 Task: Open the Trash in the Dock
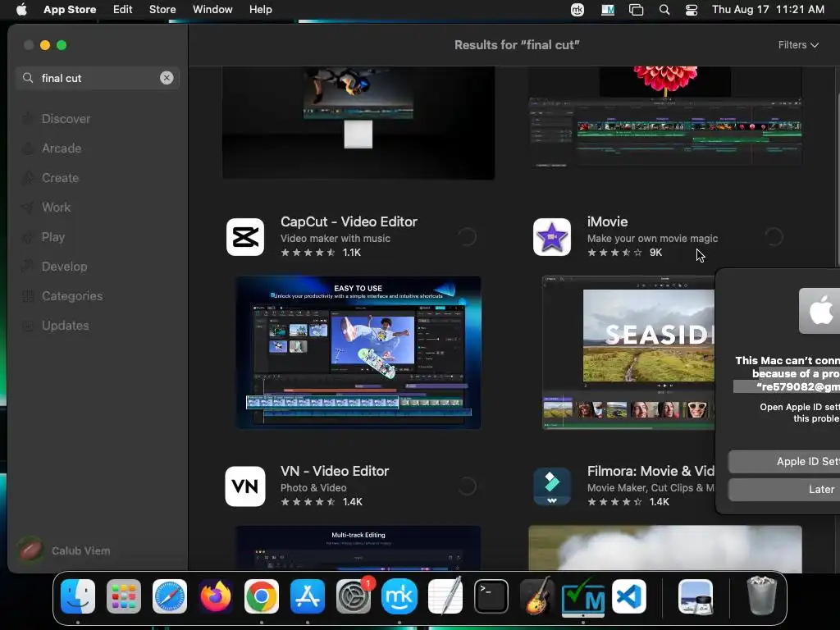tap(762, 596)
